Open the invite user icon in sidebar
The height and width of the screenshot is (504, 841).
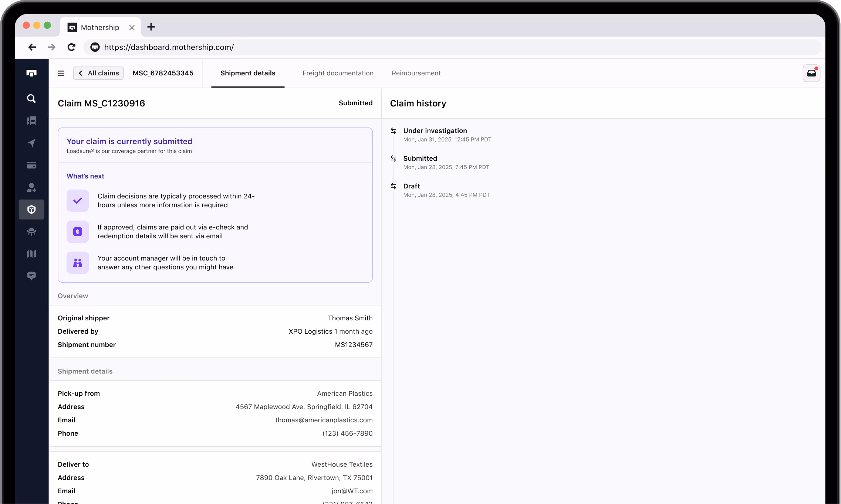click(x=31, y=187)
